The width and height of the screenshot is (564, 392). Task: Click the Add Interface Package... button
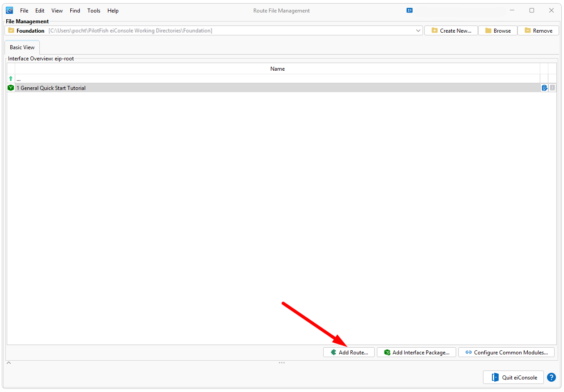point(416,353)
